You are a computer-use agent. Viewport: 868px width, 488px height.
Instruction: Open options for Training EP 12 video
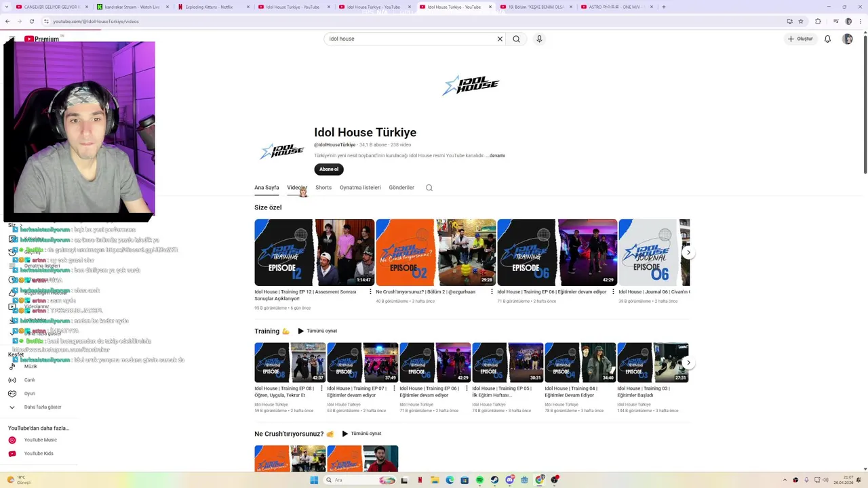coord(370,292)
